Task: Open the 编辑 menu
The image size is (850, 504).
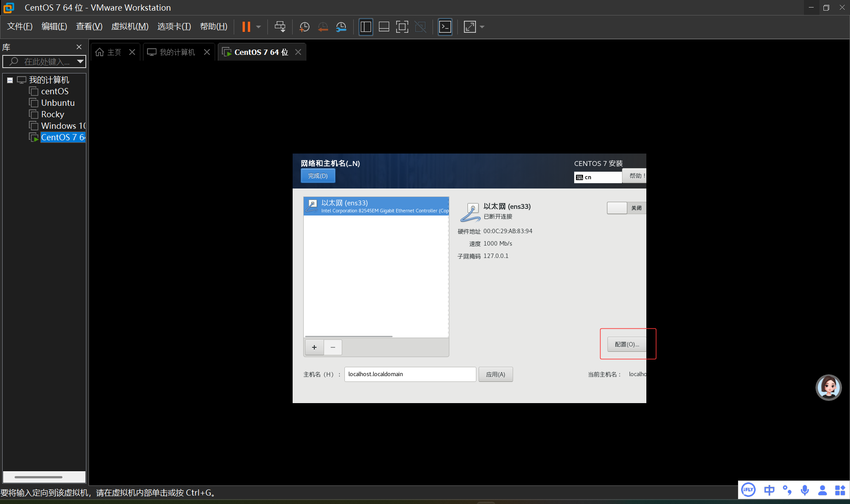Action: pyautogui.click(x=54, y=27)
